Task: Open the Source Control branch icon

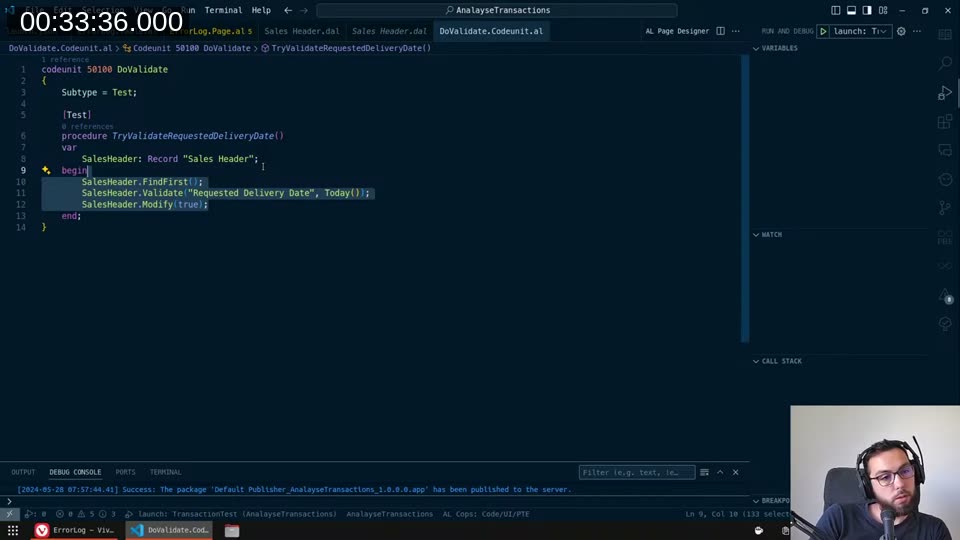Action: (945, 208)
